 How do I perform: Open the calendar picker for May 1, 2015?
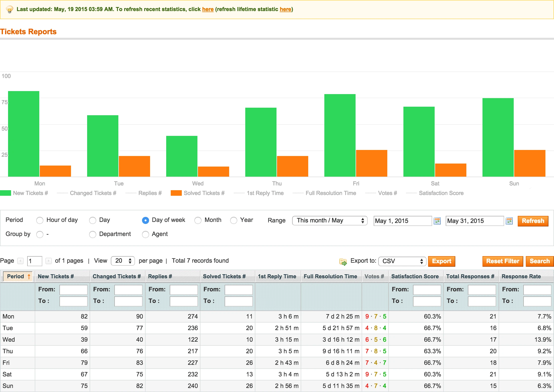437,221
